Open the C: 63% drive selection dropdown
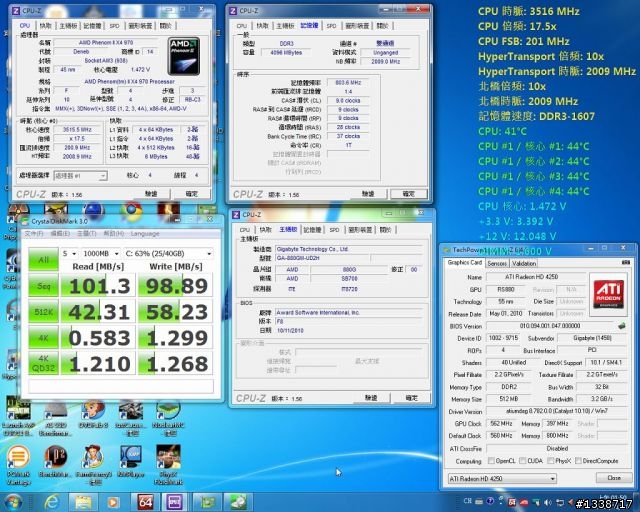Image resolution: width=640 pixels, height=512 pixels. [x=168, y=254]
